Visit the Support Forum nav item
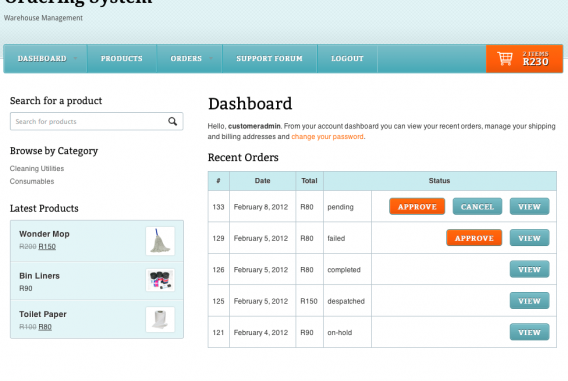The height and width of the screenshot is (381, 568). 269,59
